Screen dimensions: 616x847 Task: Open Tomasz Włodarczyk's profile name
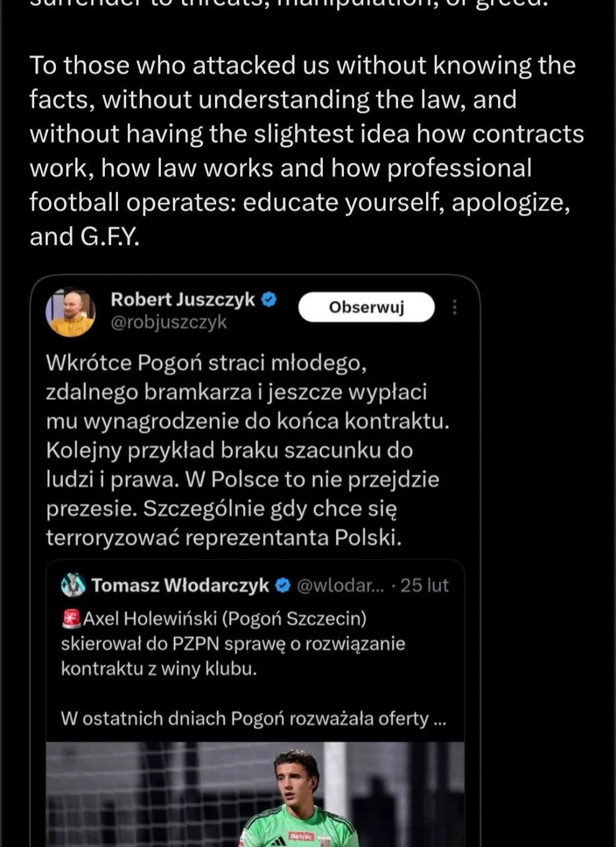click(x=180, y=585)
